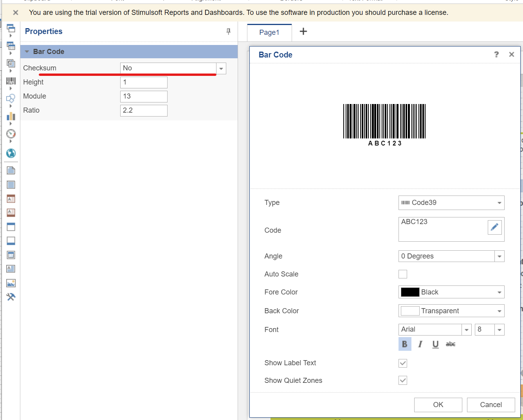Enable the Auto Scale checkbox
Viewport: 523px width, 420px height.
click(x=403, y=274)
